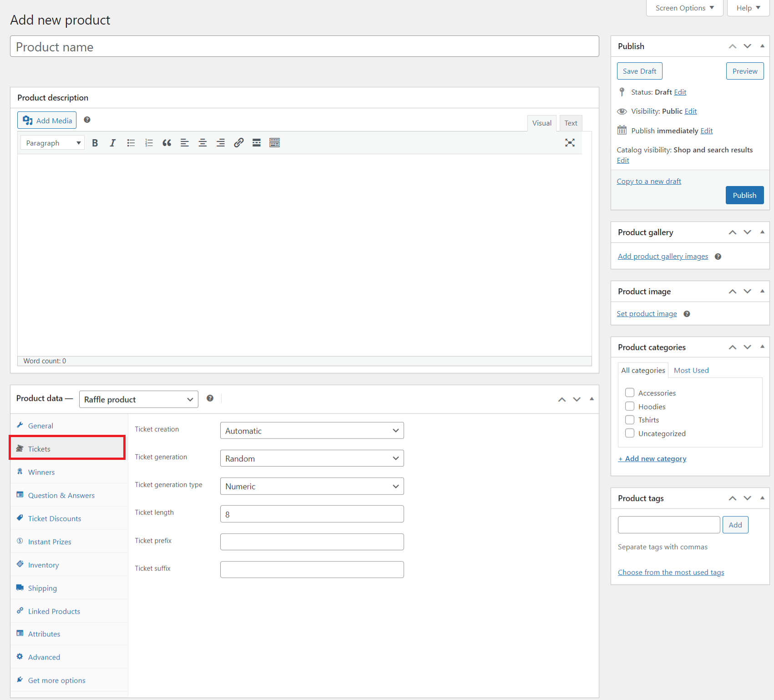Align text right
This screenshot has width=774, height=700.
click(220, 143)
